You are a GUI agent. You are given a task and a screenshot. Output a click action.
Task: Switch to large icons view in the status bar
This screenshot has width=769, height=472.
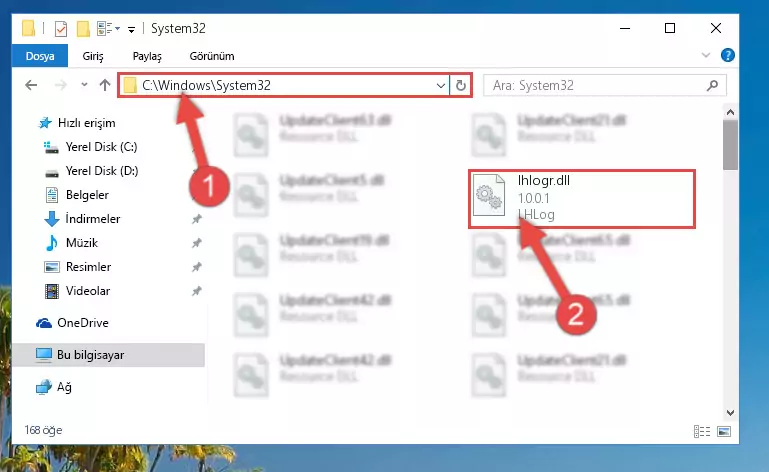[724, 431]
